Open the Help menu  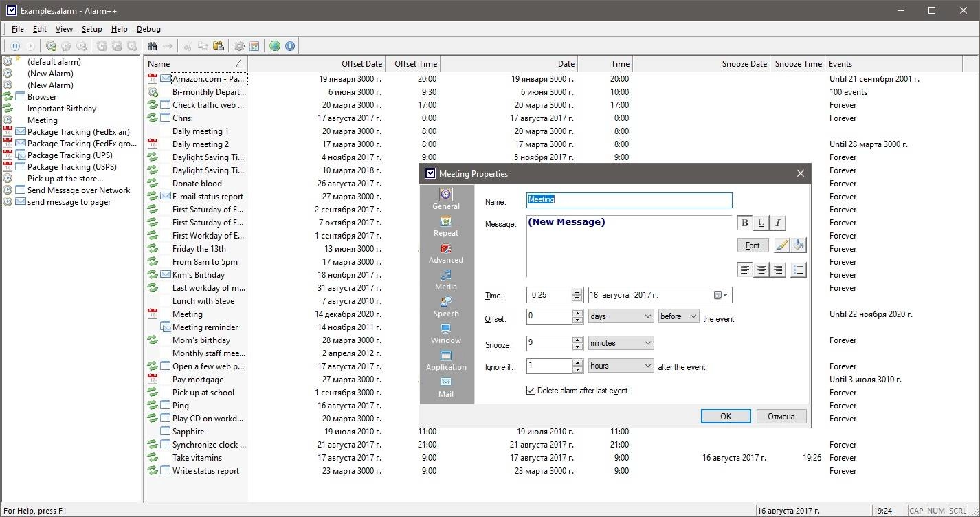pos(120,29)
